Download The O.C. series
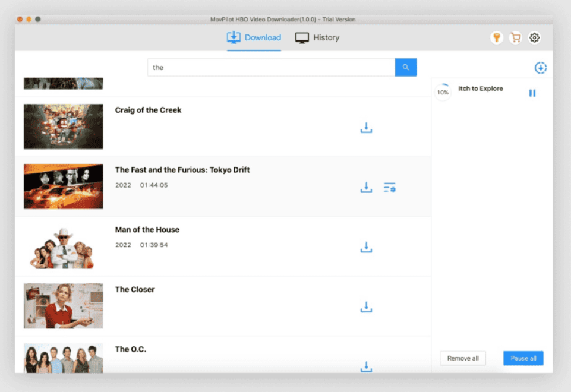 coord(366,366)
